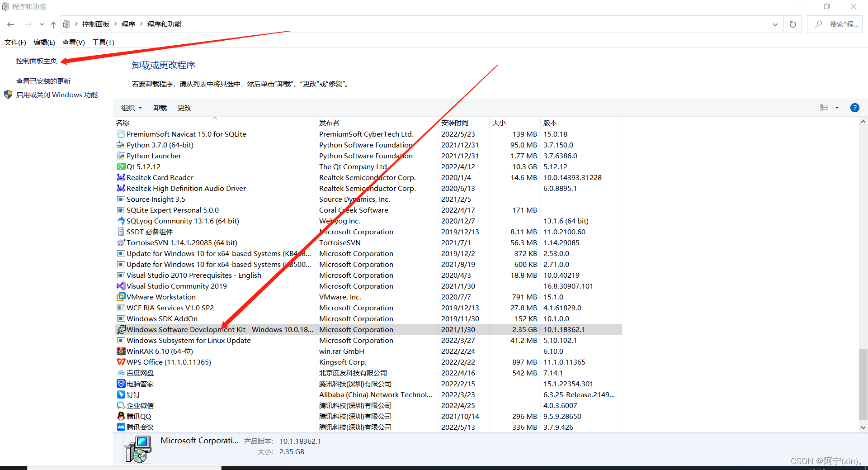The height and width of the screenshot is (470, 868).
Task: Go to 控制面板主页 link
Action: click(37, 61)
